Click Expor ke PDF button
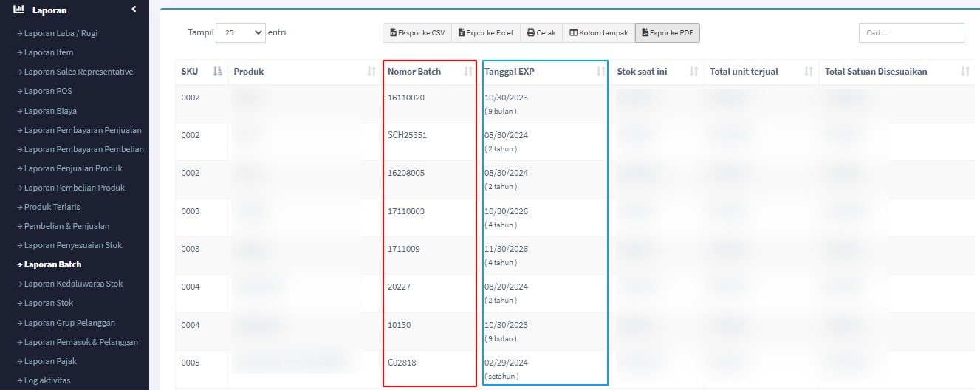The image size is (980, 390). [x=668, y=32]
